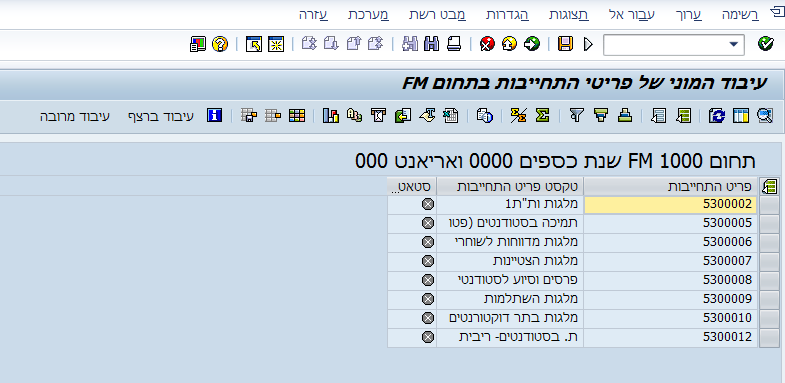Click the Find Next binoculars icon
Viewport: 785px width, 383px height.
point(410,44)
